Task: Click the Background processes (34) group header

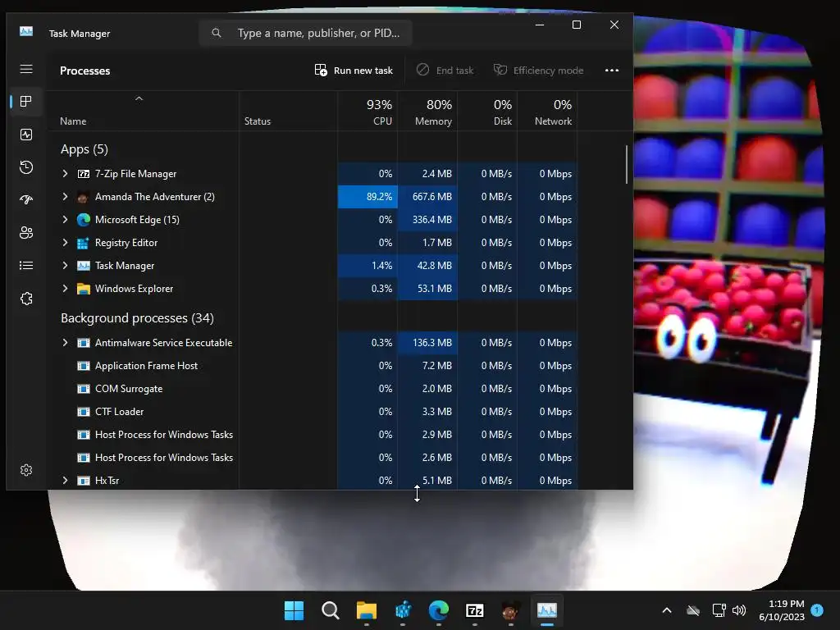Action: [x=137, y=318]
